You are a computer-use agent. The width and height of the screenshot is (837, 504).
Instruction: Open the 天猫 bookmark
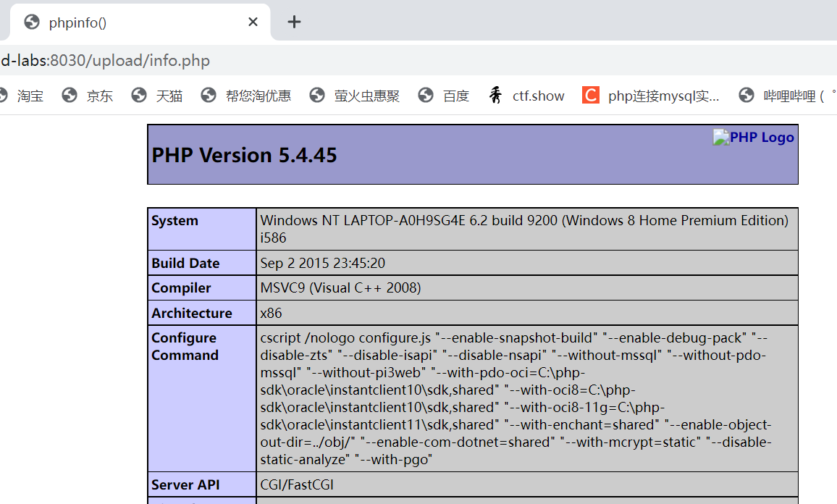pos(157,96)
